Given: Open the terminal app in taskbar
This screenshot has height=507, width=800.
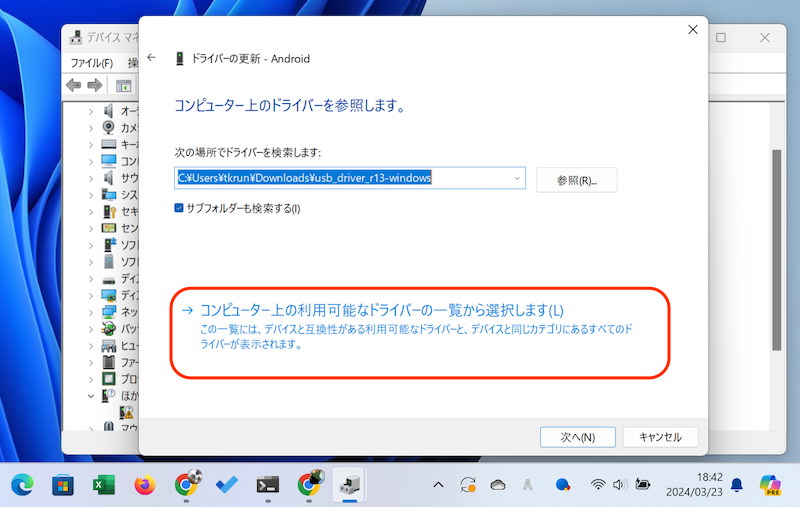Looking at the screenshot, I should click(x=267, y=485).
